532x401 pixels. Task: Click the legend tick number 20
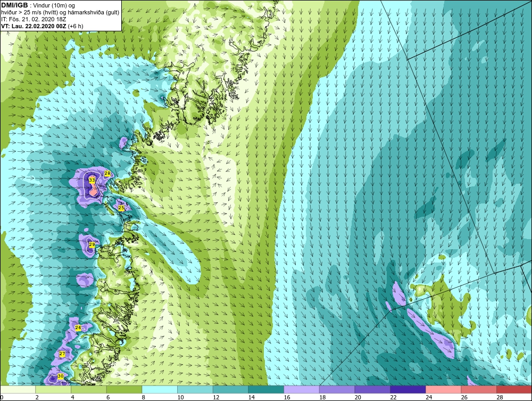point(358,397)
